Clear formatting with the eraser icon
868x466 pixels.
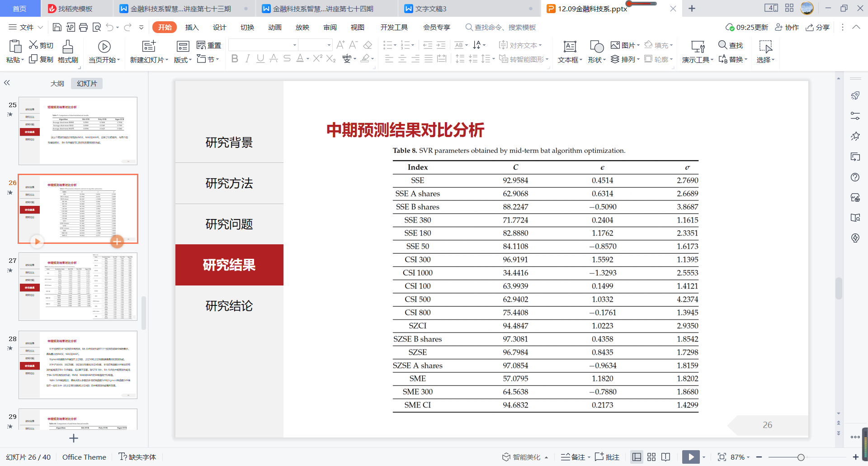[x=368, y=45]
